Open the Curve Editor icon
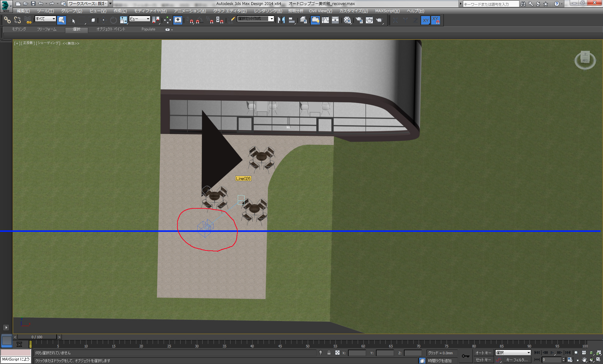This screenshot has height=364, width=603. [325, 20]
